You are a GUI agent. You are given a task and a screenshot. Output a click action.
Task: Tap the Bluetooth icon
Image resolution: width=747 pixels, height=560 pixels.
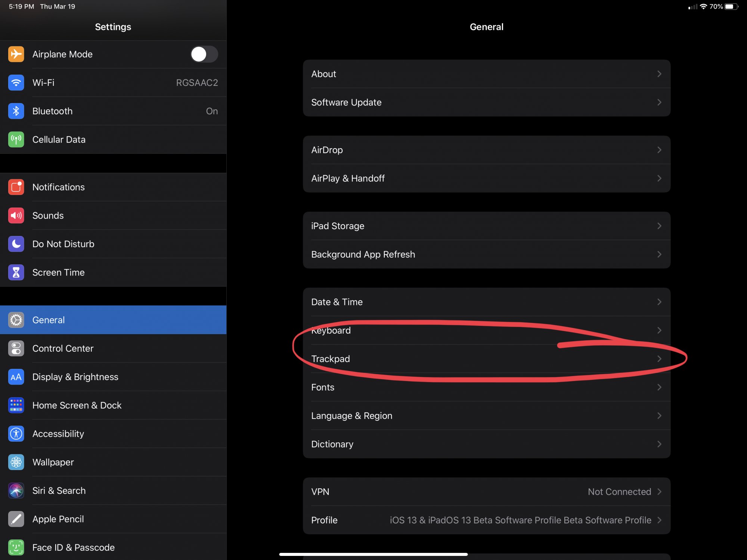[16, 111]
